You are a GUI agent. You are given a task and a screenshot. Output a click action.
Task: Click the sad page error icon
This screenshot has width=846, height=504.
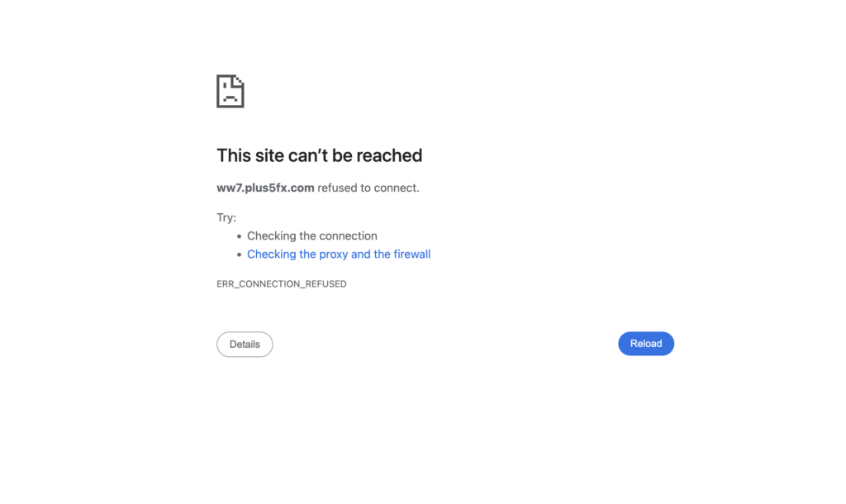coord(231,91)
